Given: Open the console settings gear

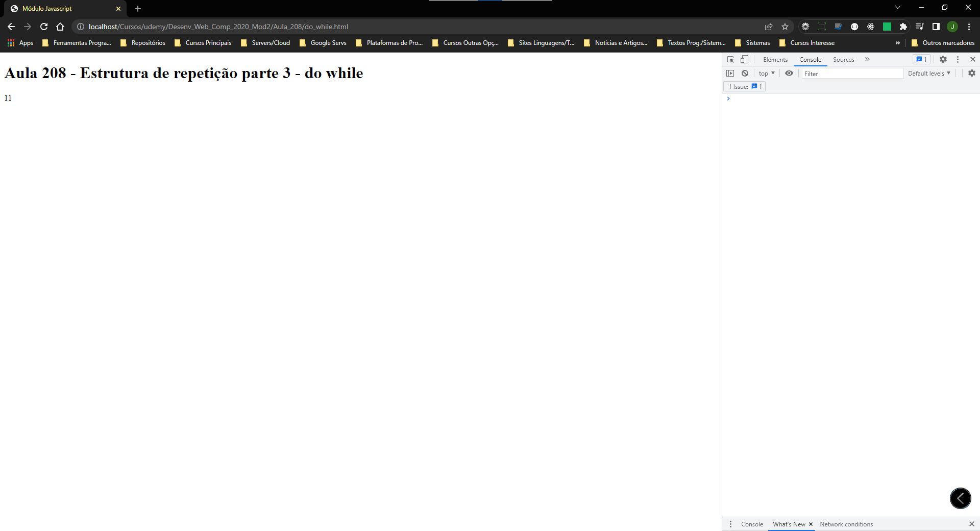Looking at the screenshot, I should click(972, 74).
